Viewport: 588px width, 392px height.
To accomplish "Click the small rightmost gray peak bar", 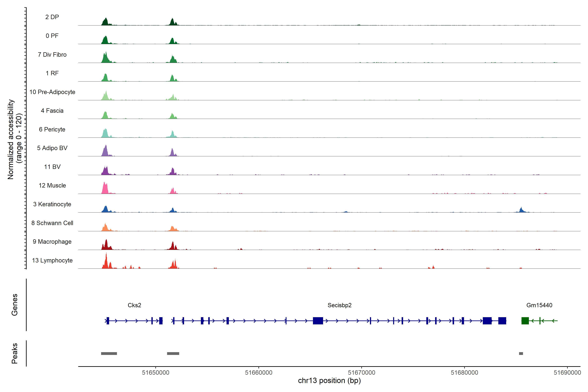I will 521,353.
